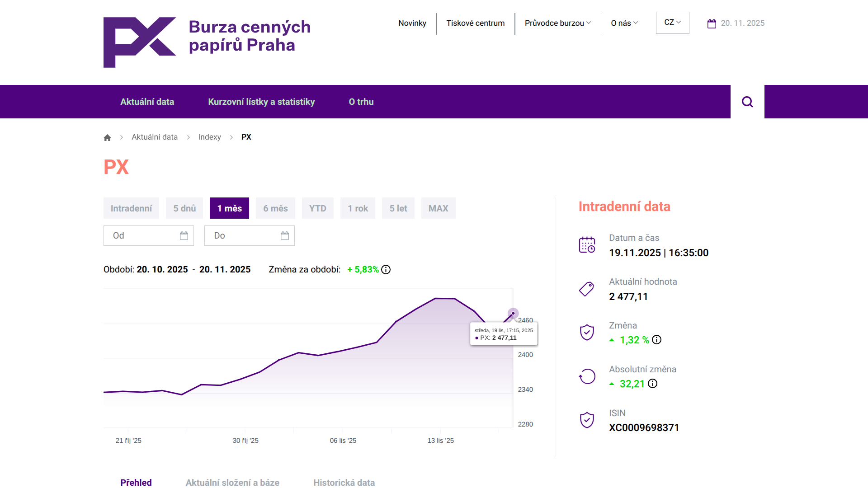Click the Aktuální hodnota price tag icon
Viewport: 868px width, 488px height.
pyautogui.click(x=587, y=289)
